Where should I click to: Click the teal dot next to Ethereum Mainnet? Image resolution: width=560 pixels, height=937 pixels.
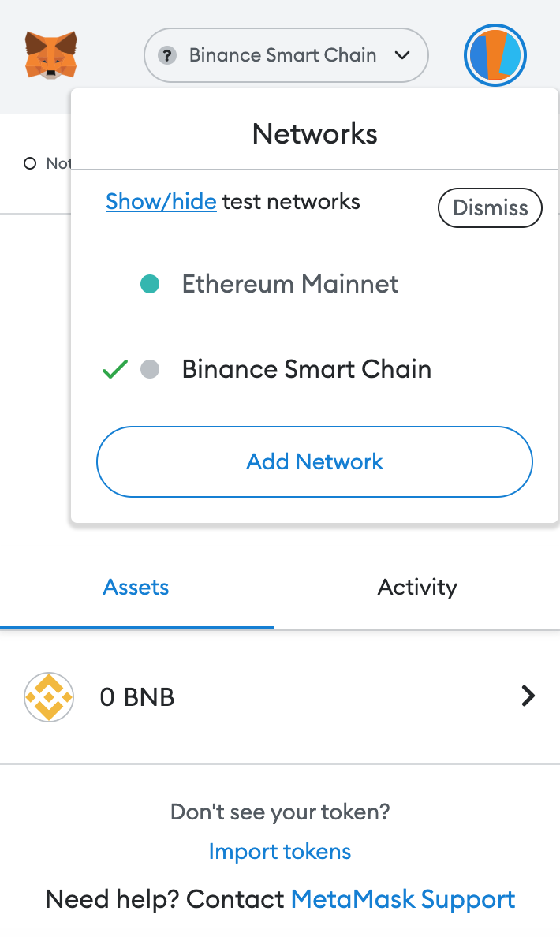(x=150, y=284)
